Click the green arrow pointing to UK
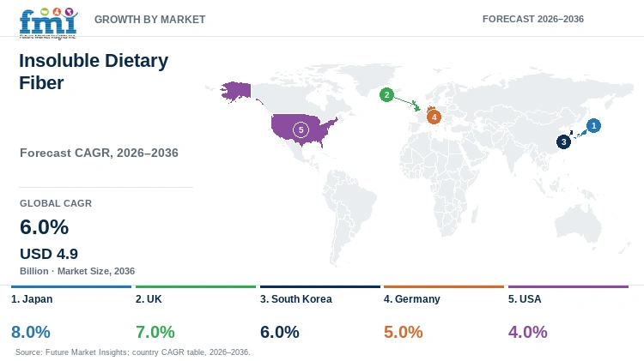644x361 pixels. point(407,103)
